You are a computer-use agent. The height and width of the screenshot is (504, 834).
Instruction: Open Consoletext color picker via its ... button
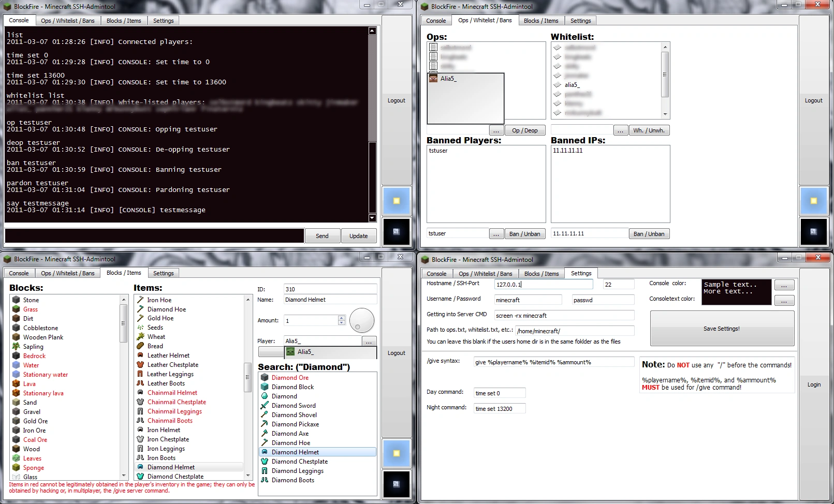[784, 301]
